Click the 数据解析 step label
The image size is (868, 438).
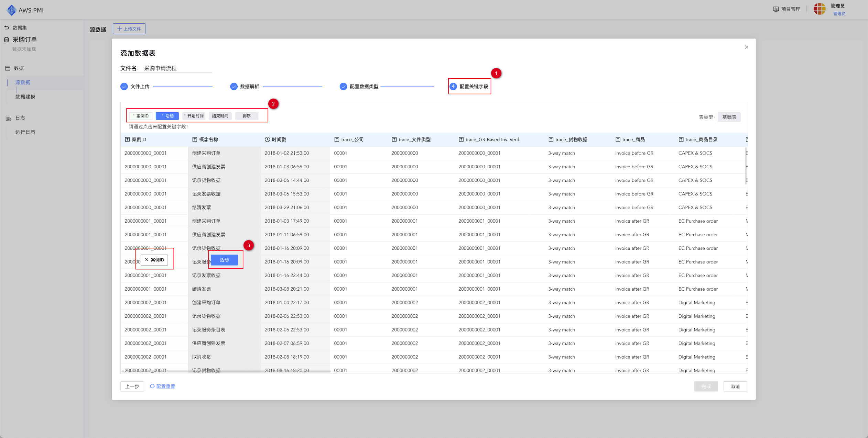coord(250,87)
